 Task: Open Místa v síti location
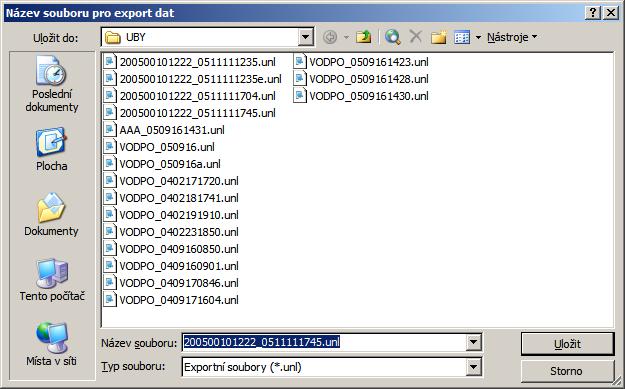coord(51,345)
